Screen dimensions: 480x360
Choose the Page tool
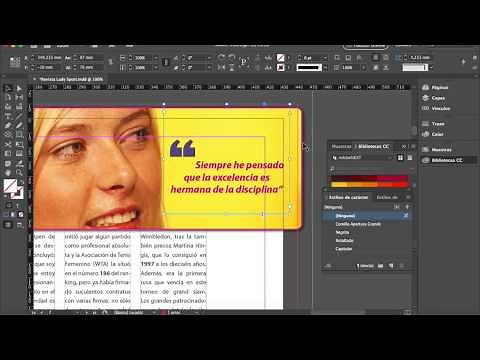[x=8, y=98]
